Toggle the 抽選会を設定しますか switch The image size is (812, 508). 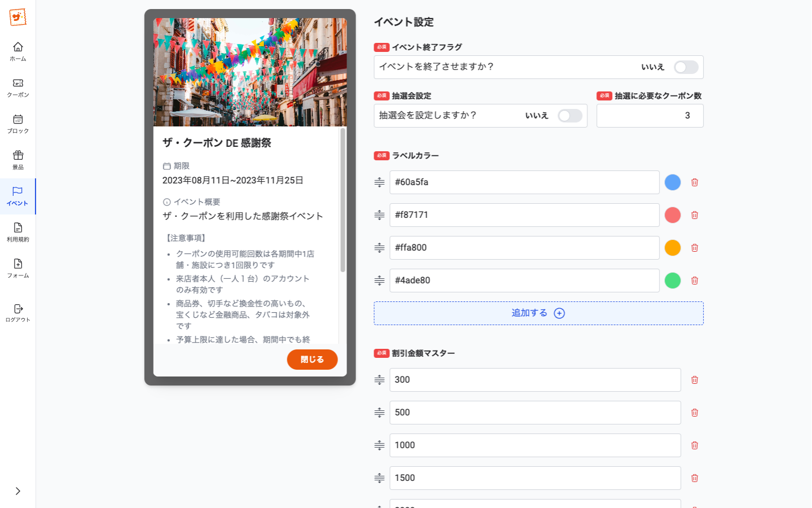(570, 116)
